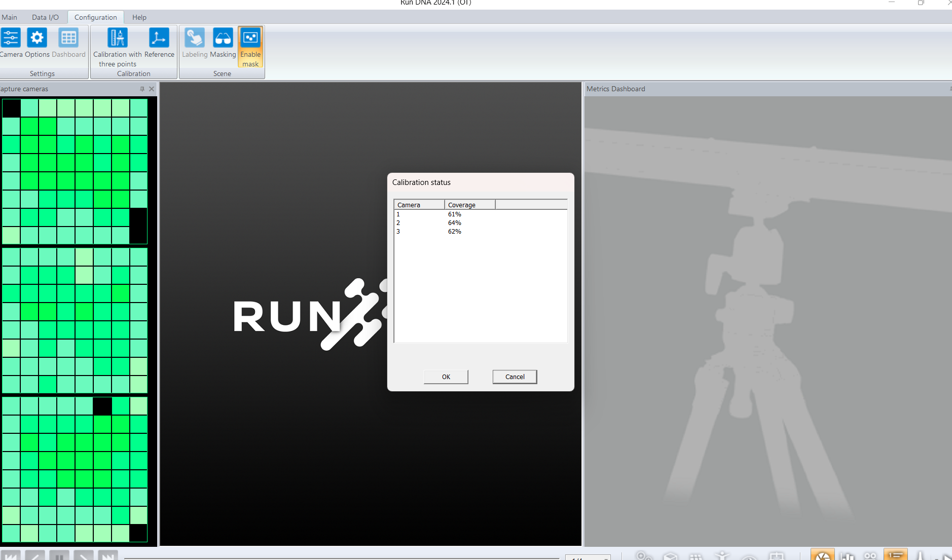Click the Labeling hand icon
This screenshot has width=952, height=560.
point(195,39)
